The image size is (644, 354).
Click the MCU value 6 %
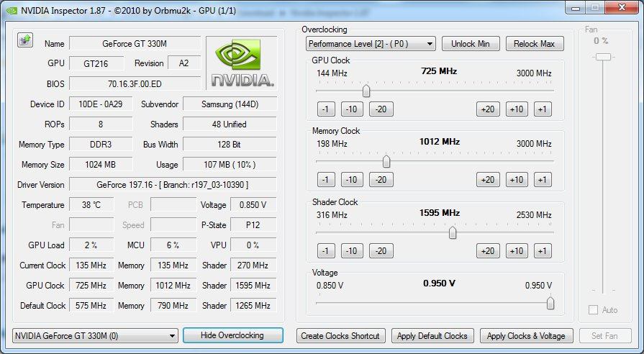(x=173, y=245)
